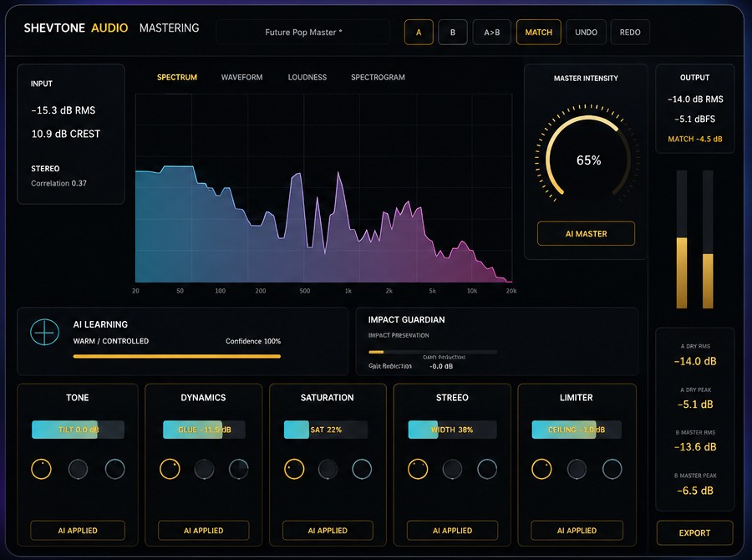Click the teal-ringed knob in TONE panel
This screenshot has height=560, width=752.
pos(115,469)
